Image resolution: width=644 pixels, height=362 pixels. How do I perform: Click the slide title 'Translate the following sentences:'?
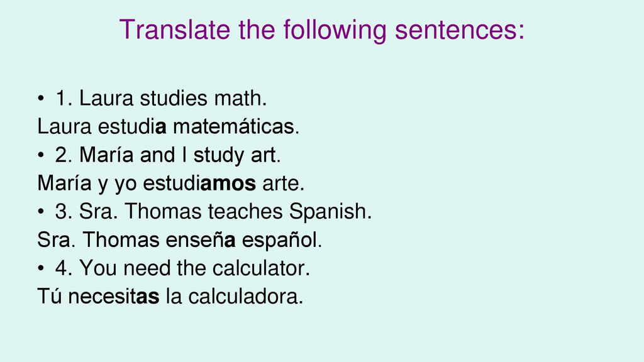pyautogui.click(x=322, y=30)
